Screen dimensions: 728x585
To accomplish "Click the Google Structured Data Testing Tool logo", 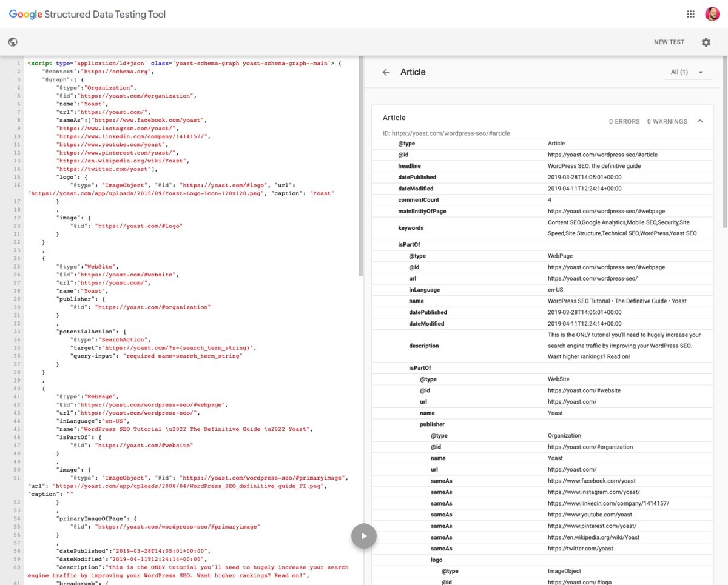I will [x=87, y=15].
